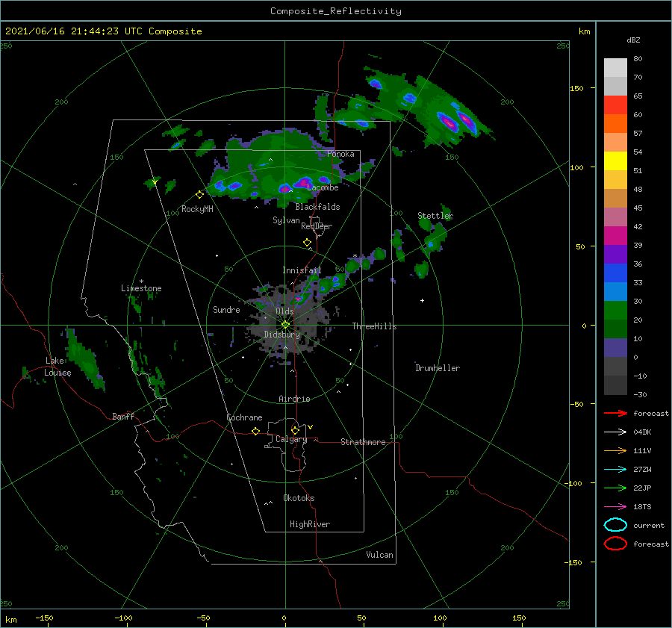Click the red forecast arrow in legend
The image size is (672, 628).
tap(615, 413)
